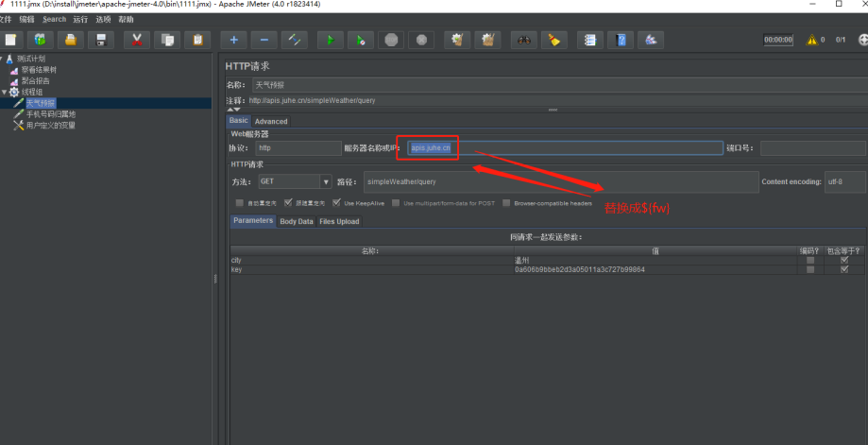The height and width of the screenshot is (445, 868).
Task: Select 聚合报告 in the tree
Action: click(36, 81)
